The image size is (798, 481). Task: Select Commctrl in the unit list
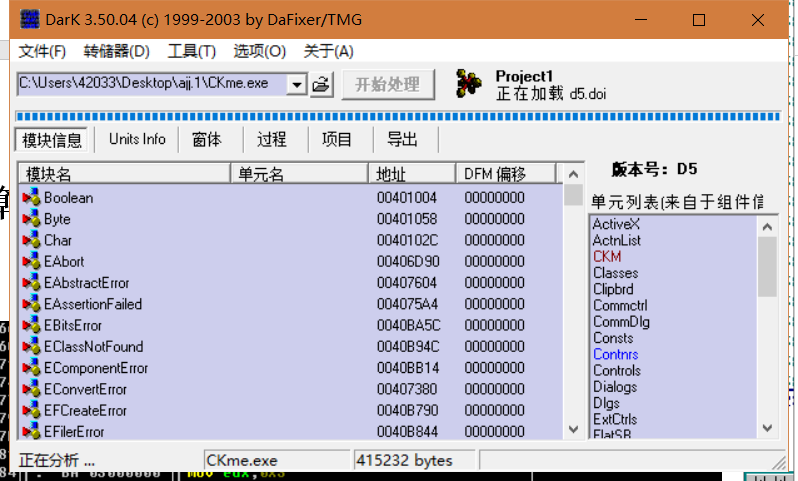click(x=620, y=305)
